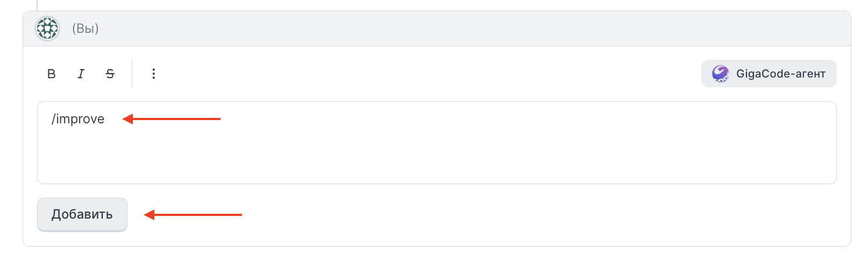Screen dimensions: 868x266
Task: Click empty card area right of Добавить arrow
Action: coord(538,215)
